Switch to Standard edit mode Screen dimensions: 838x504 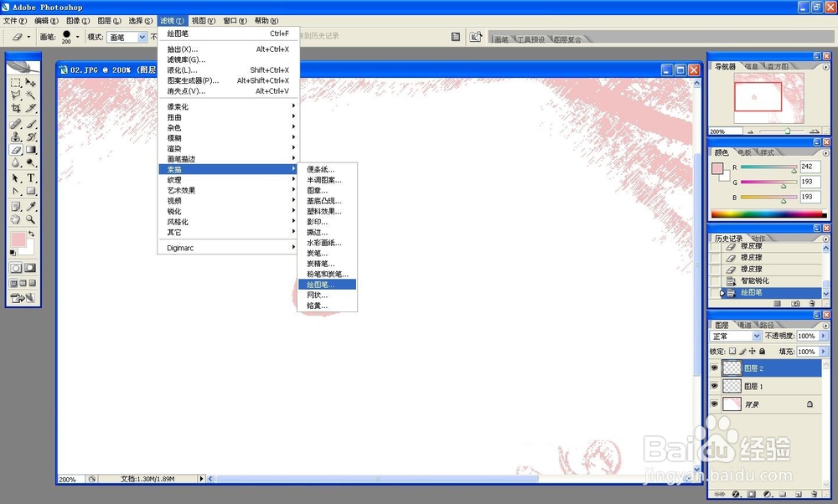pyautogui.click(x=16, y=268)
